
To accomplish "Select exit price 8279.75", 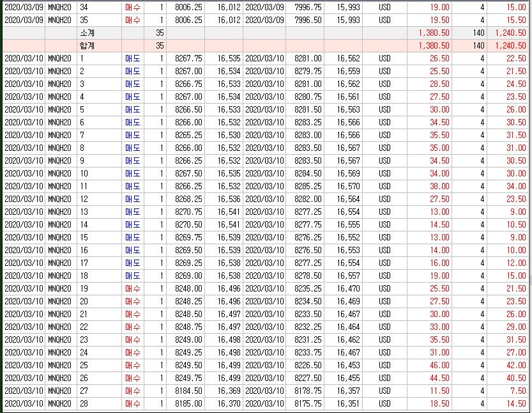I will tap(308, 72).
